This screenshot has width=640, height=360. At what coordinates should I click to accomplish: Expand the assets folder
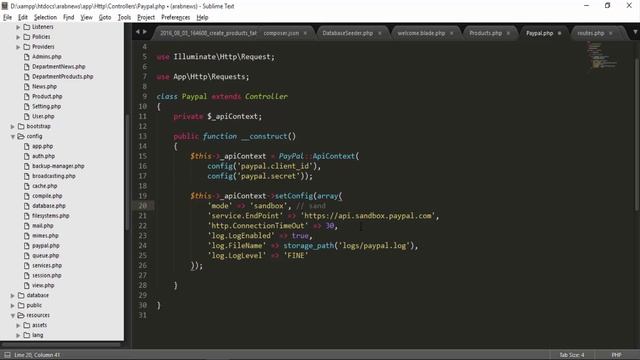[18, 325]
